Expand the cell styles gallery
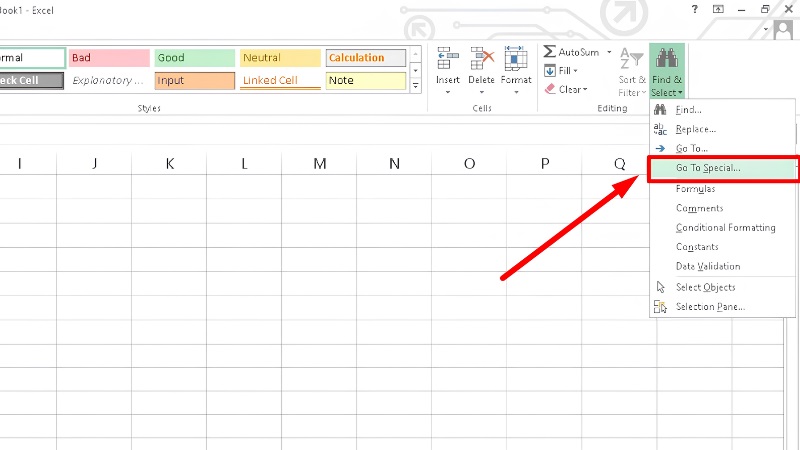Image resolution: width=800 pixels, height=450 pixels. click(x=415, y=86)
